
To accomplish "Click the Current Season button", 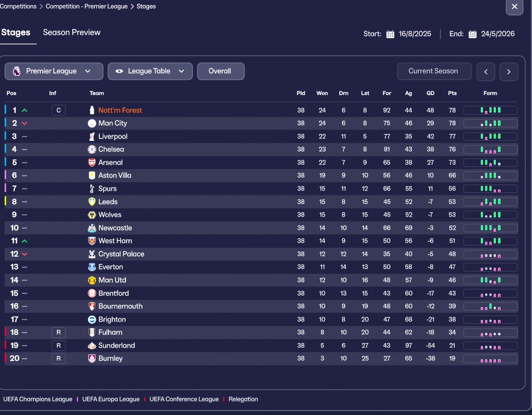I will point(434,71).
